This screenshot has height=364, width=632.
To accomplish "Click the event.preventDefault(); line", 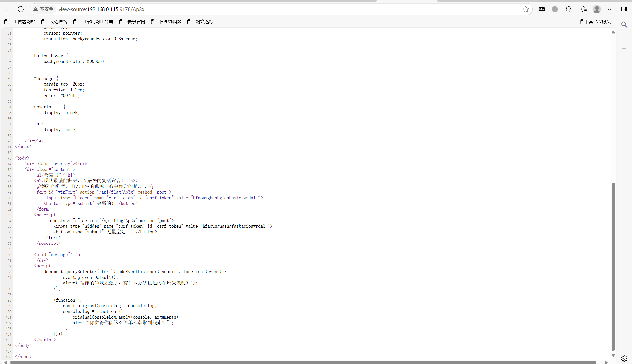I will pos(90,277).
